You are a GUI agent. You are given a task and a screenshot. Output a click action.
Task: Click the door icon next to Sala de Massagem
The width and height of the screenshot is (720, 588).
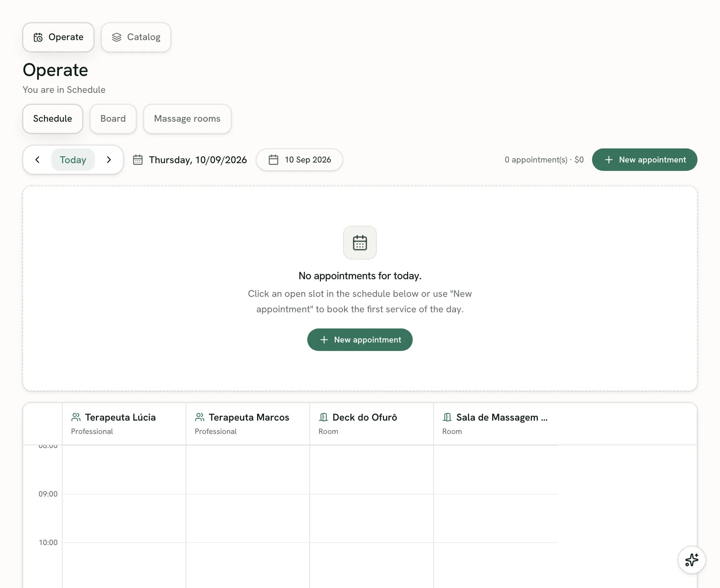447,417
